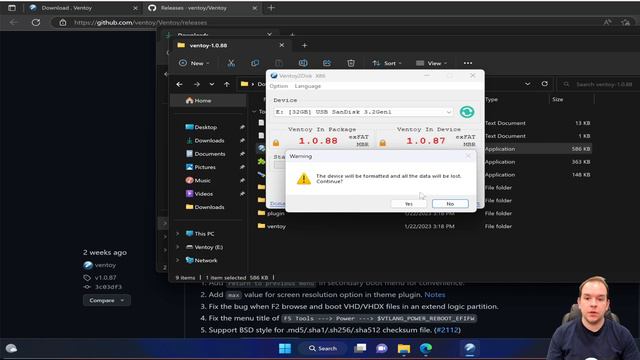Open the Windows Start menu
Screen dimensions: 640x360
[x=284, y=348]
